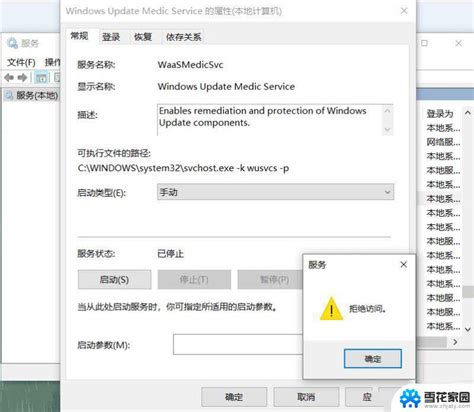
Task: Click 取消 in the properties dialog
Action: (306, 397)
